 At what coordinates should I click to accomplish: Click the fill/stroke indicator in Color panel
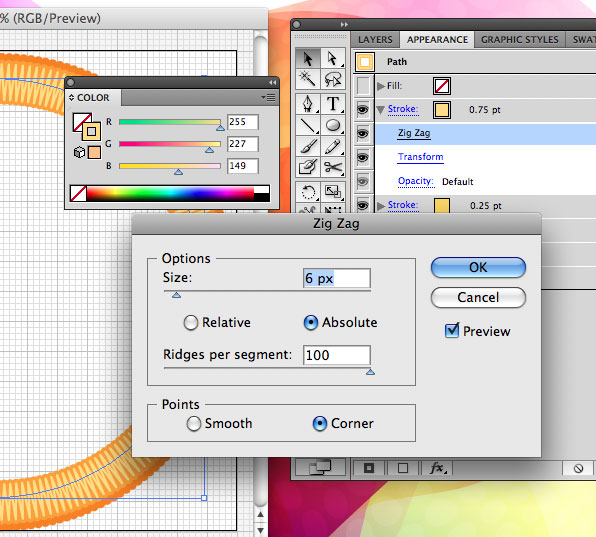point(87,127)
